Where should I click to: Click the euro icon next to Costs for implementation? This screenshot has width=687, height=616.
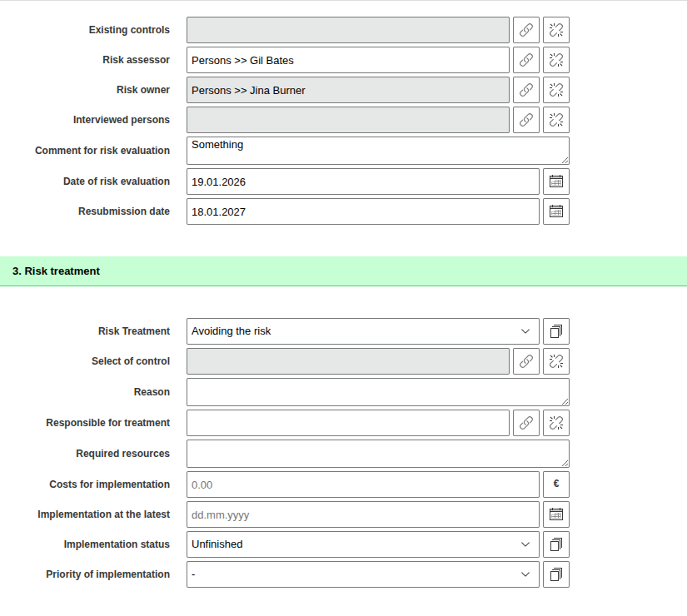pos(556,484)
